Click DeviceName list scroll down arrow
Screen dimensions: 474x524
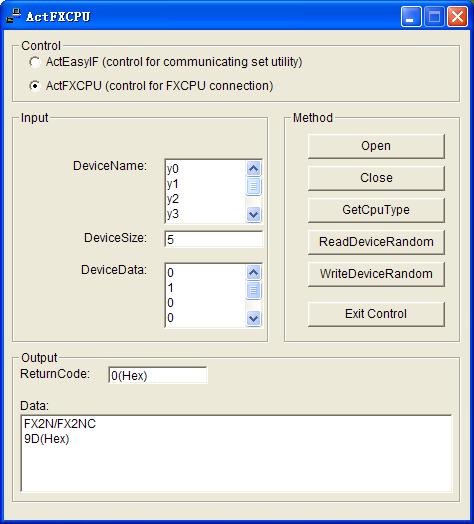pyautogui.click(x=253, y=214)
